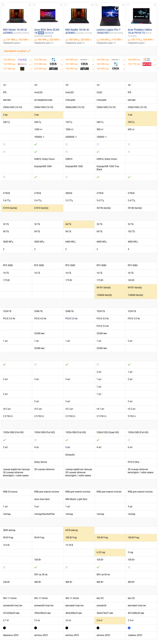158x644 pixels.
Task: Click the black color dot above 2.6 кг weight column
Action: (x=98, y=628)
